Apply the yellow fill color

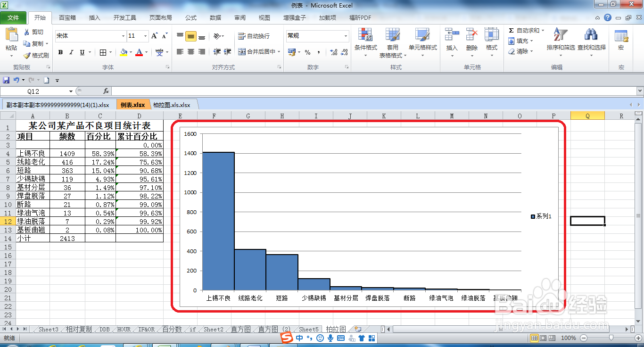pos(124,52)
